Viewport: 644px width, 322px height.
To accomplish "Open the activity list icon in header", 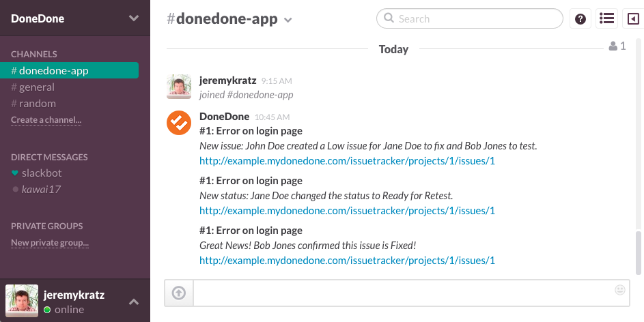I will (x=606, y=18).
